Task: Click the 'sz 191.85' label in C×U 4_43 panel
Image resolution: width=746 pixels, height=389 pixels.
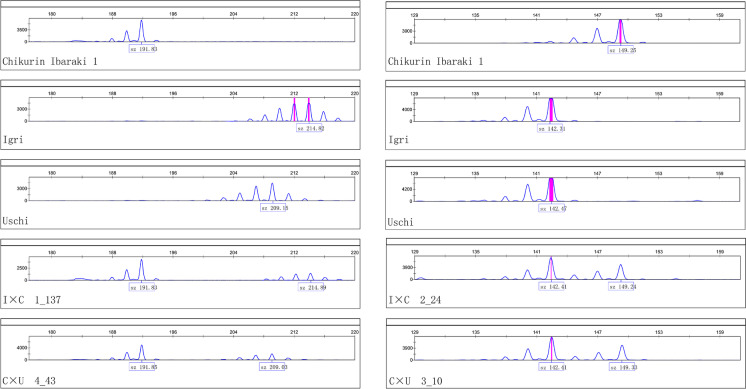Action: 143,367
